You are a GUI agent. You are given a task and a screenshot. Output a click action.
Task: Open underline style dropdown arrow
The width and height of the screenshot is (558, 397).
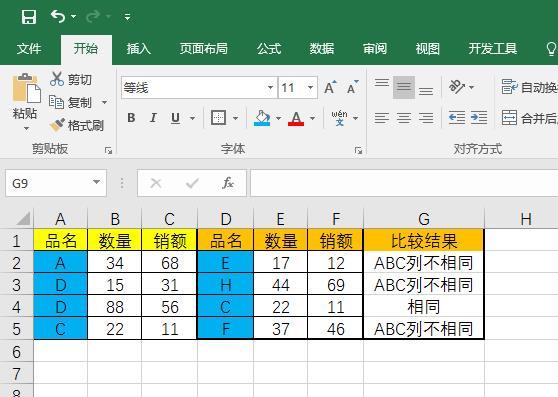point(193,118)
